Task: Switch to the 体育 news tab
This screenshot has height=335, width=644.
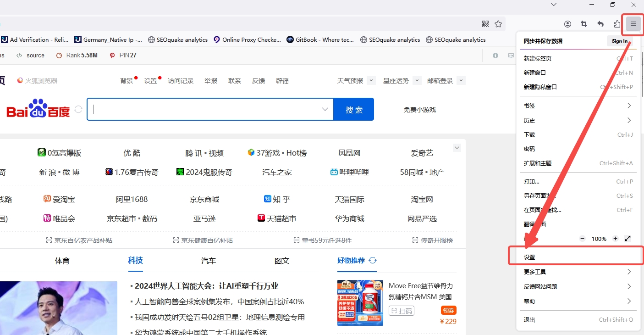Action: 62,261
